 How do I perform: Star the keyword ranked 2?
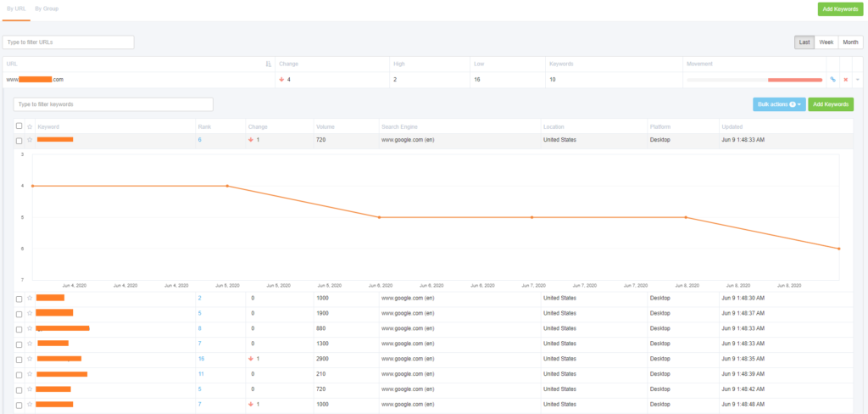click(x=30, y=298)
